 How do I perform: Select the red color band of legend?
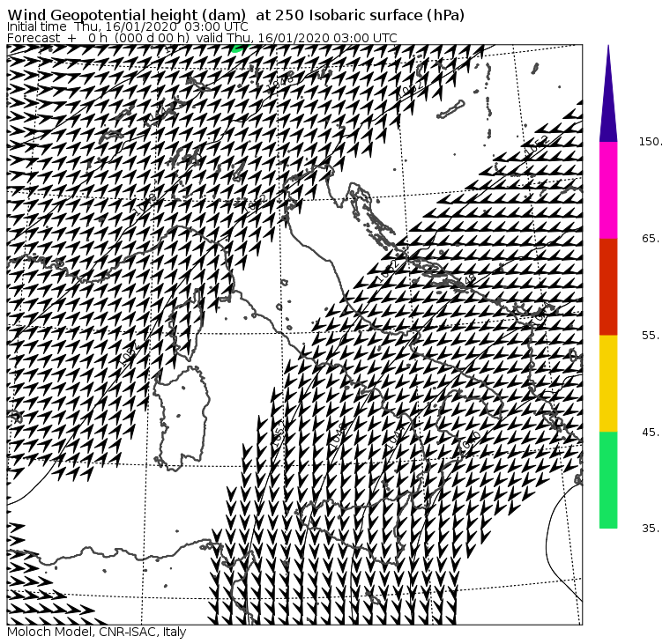608,287
